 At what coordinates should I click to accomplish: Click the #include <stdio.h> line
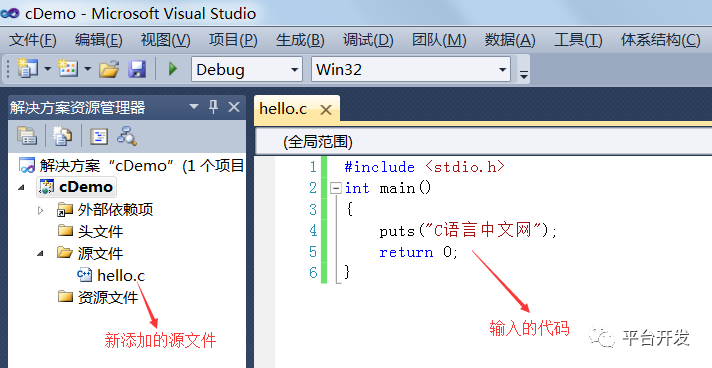coord(425,167)
